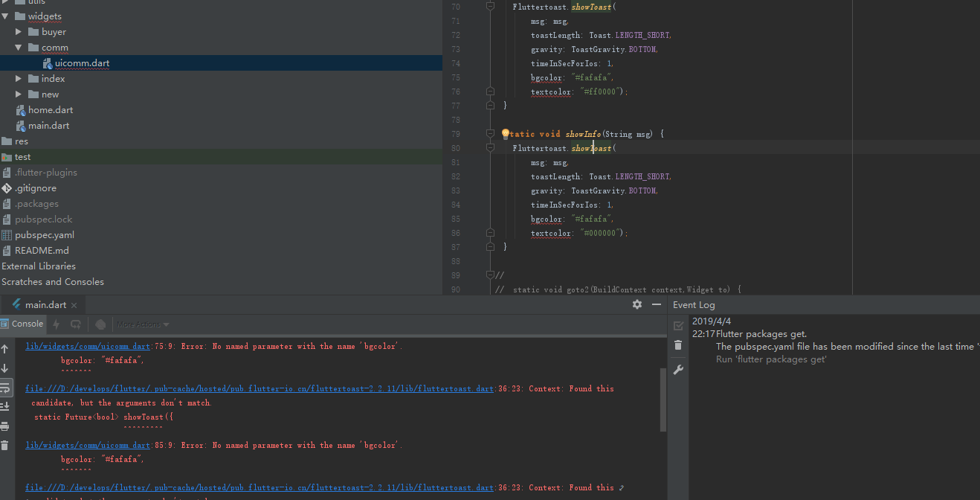
Task: Select home.dart in project tree
Action: pyautogui.click(x=51, y=110)
